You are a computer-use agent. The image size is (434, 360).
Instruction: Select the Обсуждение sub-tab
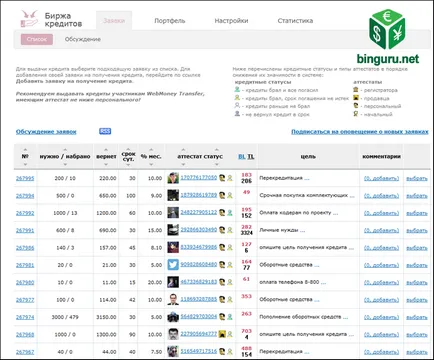(x=83, y=39)
